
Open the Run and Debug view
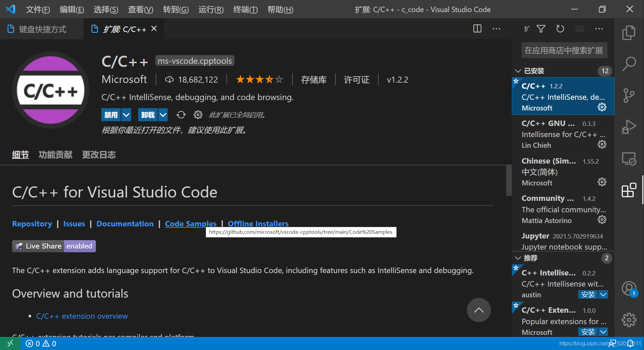point(629,127)
